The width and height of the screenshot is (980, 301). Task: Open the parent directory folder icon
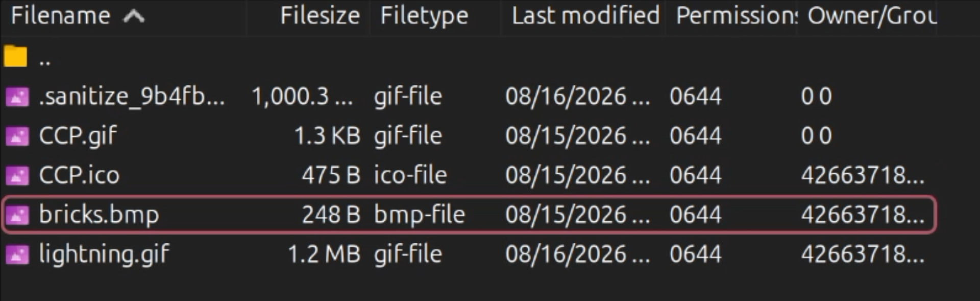pos(15,56)
